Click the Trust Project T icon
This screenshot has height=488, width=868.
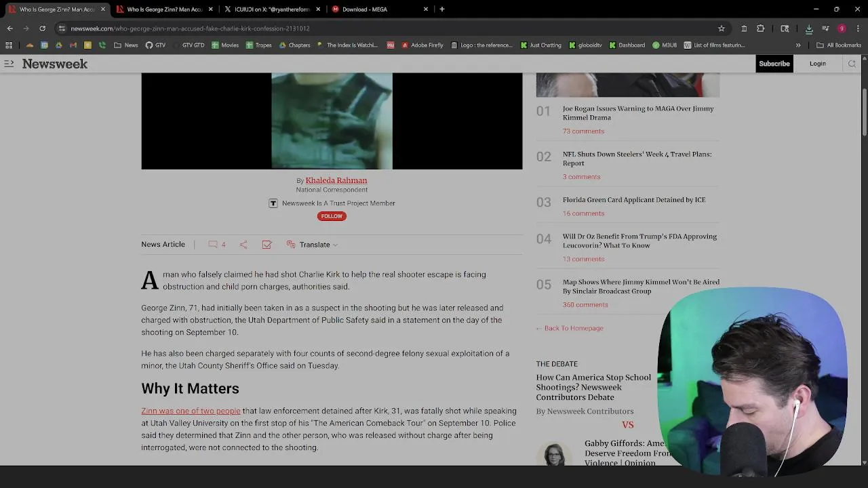[273, 203]
